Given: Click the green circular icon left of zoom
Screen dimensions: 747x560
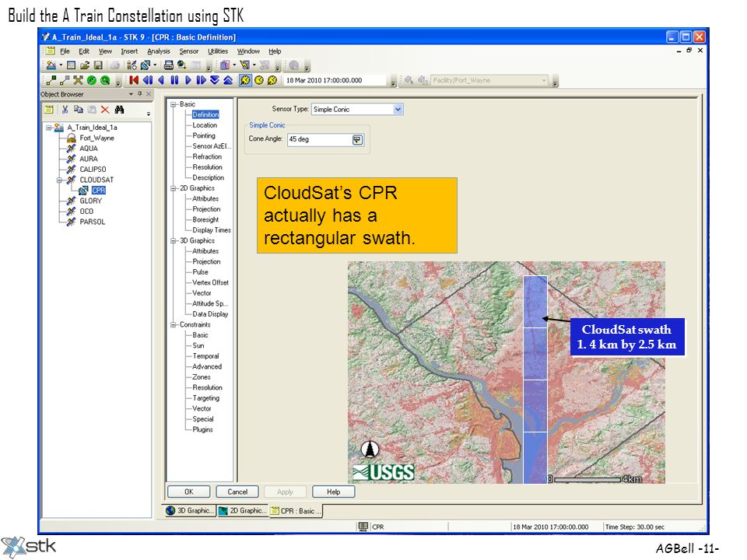Looking at the screenshot, I should pyautogui.click(x=92, y=80).
